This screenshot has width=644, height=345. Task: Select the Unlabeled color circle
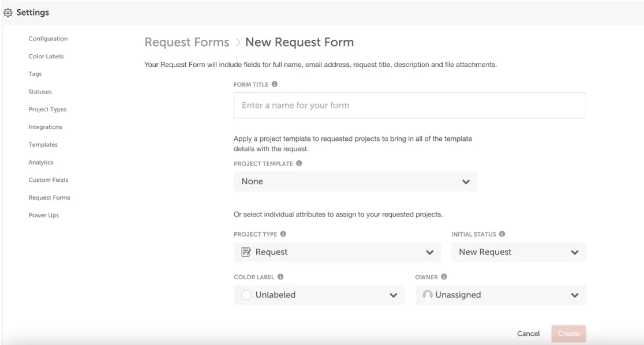[246, 295]
